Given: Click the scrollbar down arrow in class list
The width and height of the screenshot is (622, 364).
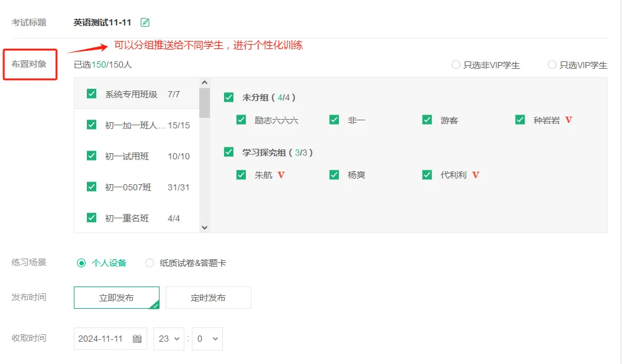Looking at the screenshot, I should pos(205,227).
